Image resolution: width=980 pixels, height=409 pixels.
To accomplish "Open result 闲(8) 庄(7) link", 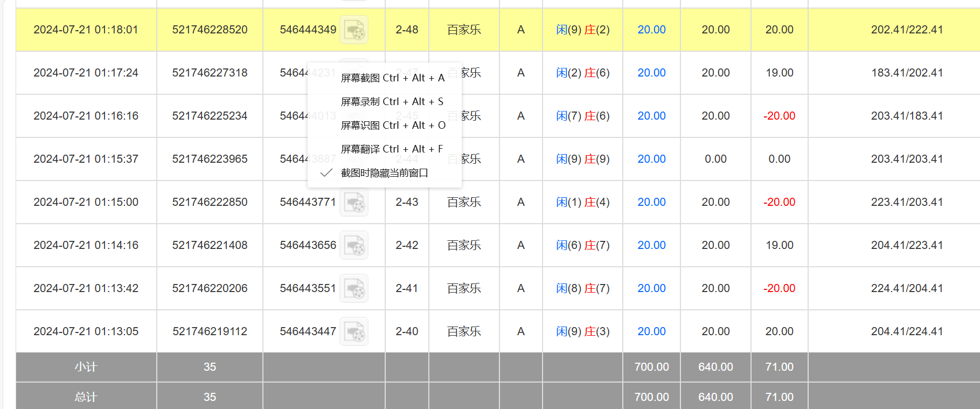I will point(582,288).
